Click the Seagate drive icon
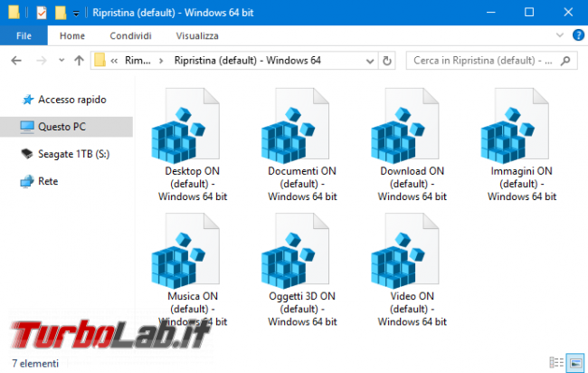This screenshot has width=588, height=373. coord(27,154)
